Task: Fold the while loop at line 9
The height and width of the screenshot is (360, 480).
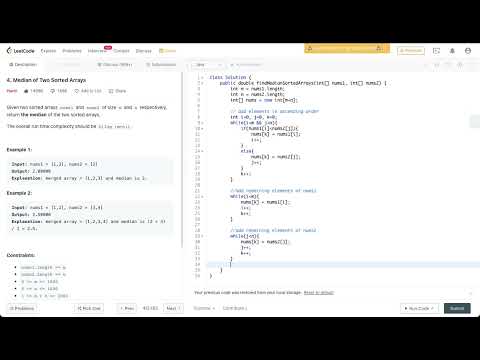Action: click(x=202, y=123)
